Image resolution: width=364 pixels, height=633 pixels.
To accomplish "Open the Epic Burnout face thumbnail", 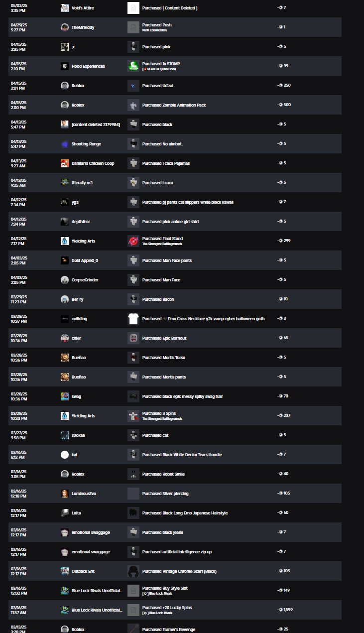I will pyautogui.click(x=133, y=338).
